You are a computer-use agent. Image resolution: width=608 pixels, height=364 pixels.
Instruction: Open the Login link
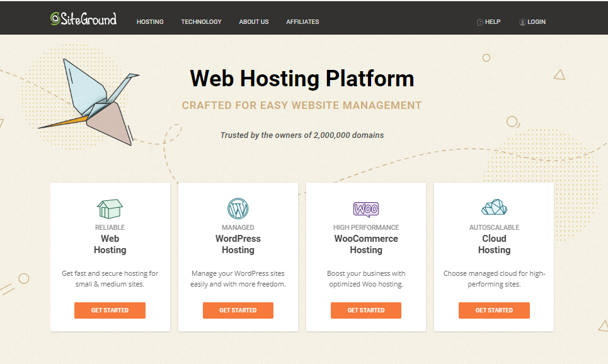pyautogui.click(x=537, y=22)
